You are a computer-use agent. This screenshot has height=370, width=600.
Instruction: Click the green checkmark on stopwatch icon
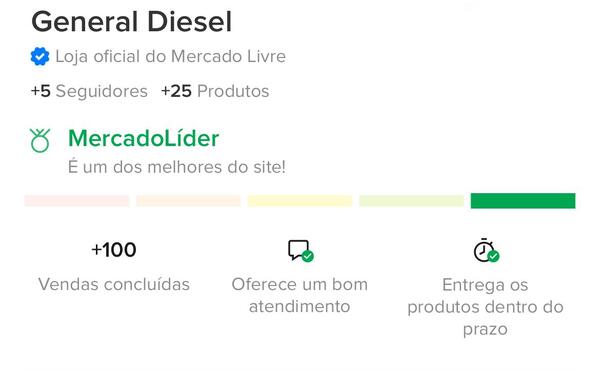[493, 256]
